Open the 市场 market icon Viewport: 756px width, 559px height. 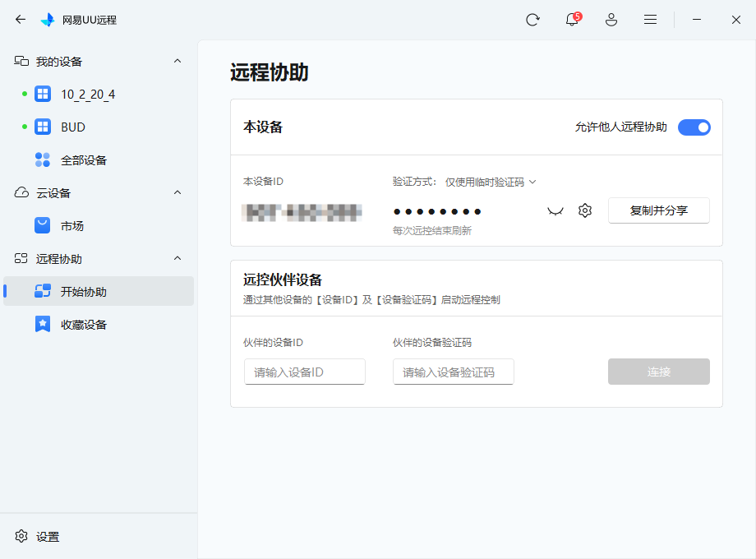(43, 226)
